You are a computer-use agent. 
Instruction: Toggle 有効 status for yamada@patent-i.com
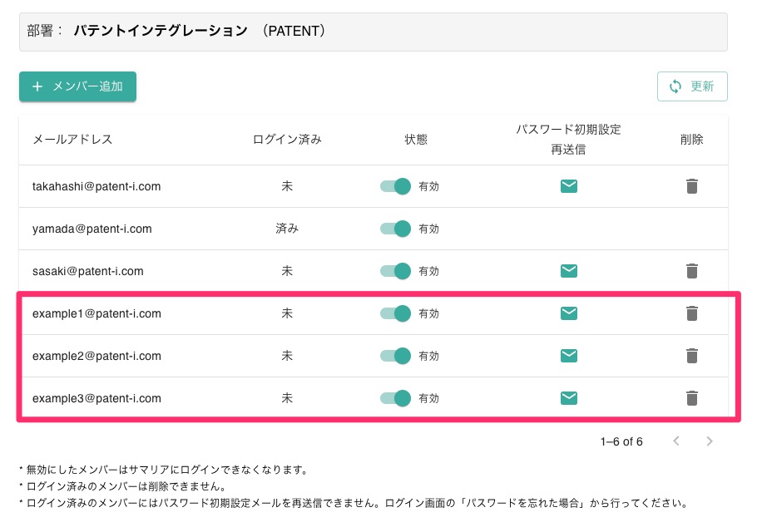(x=396, y=229)
